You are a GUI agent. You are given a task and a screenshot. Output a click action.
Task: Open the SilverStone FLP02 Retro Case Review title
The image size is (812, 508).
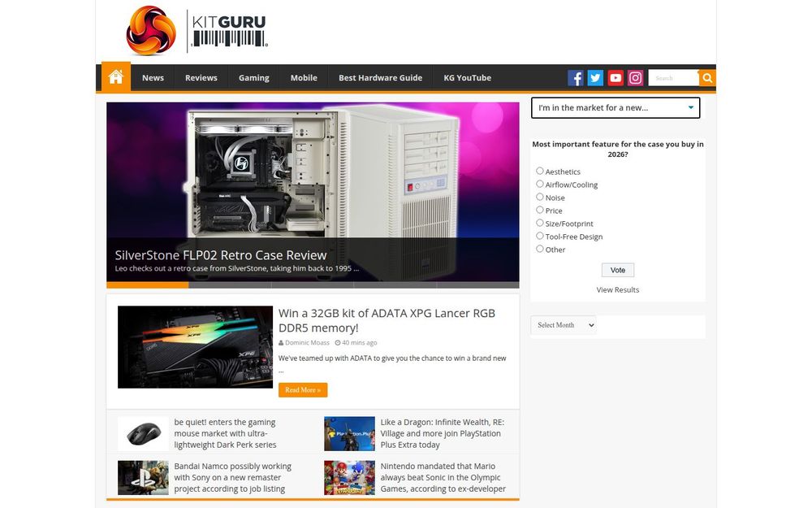point(221,255)
